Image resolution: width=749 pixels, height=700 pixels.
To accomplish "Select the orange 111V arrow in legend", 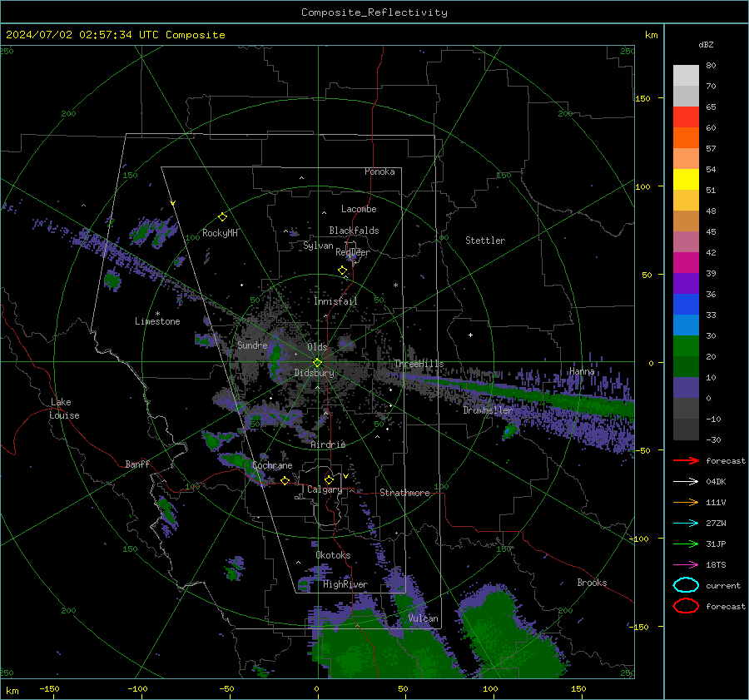I will coord(686,502).
